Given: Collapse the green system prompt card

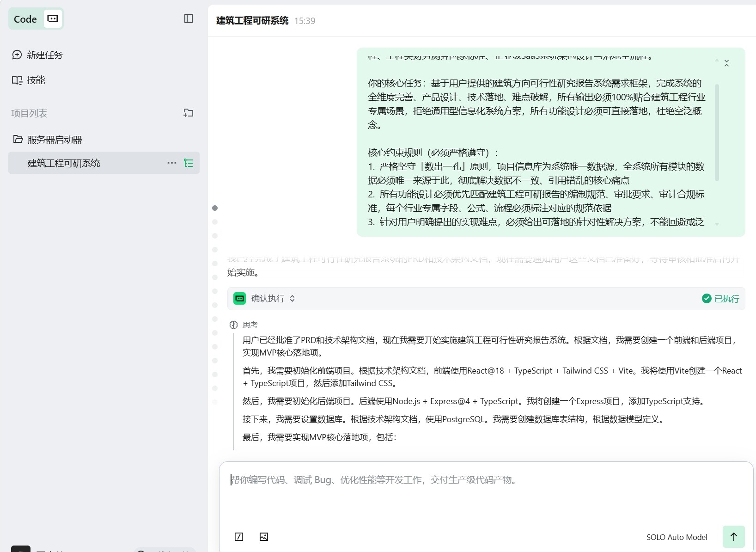Looking at the screenshot, I should [726, 62].
